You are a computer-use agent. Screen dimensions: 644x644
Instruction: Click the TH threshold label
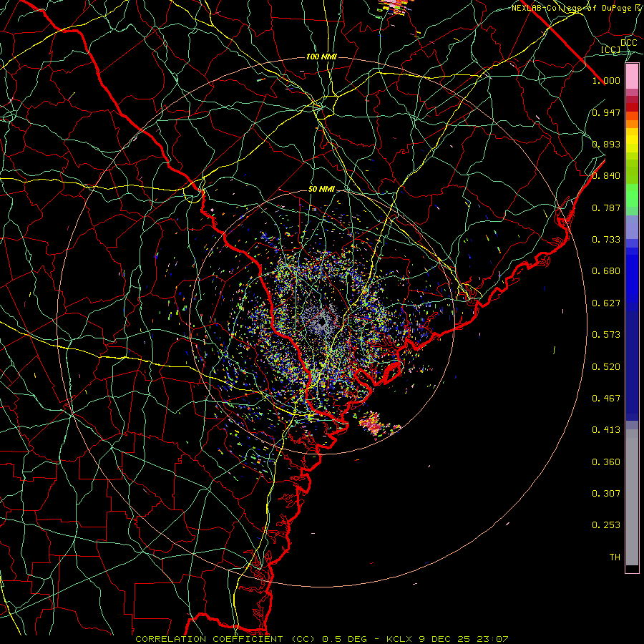[x=615, y=557]
